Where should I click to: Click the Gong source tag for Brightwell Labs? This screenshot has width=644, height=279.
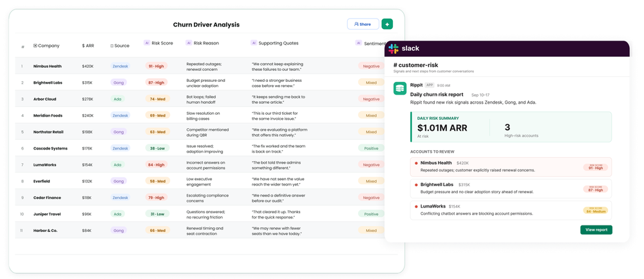(x=118, y=82)
